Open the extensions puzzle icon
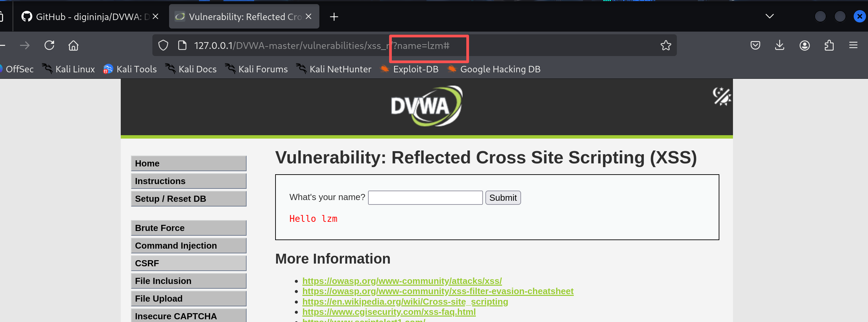The width and height of the screenshot is (868, 322). (829, 45)
